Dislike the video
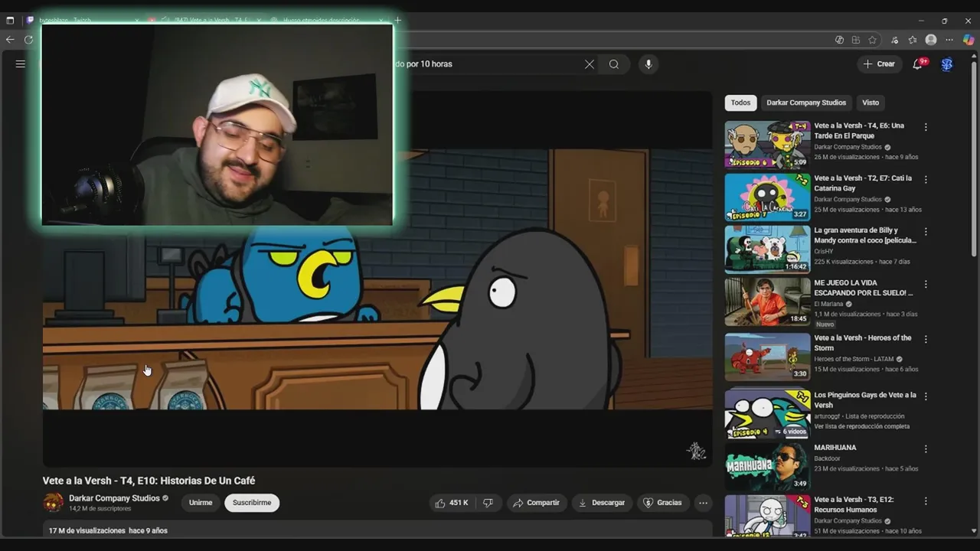The height and width of the screenshot is (551, 980). point(488,503)
